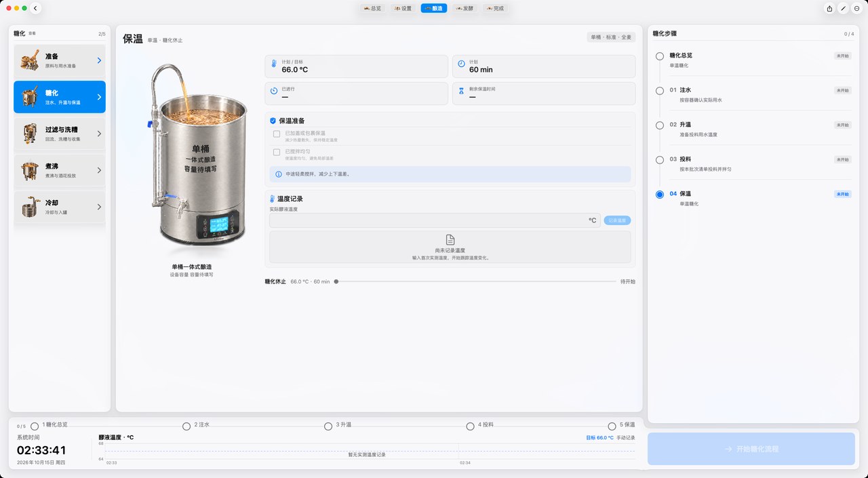Image resolution: width=868 pixels, height=478 pixels.
Task: Select the 糖化总览 step radio in right panel
Action: (660, 56)
